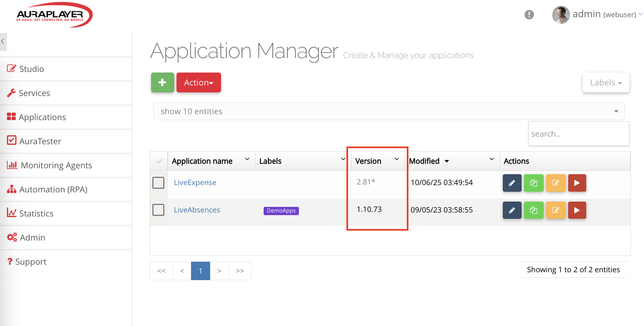Click orange edit icon for LiveAbsences

point(556,210)
